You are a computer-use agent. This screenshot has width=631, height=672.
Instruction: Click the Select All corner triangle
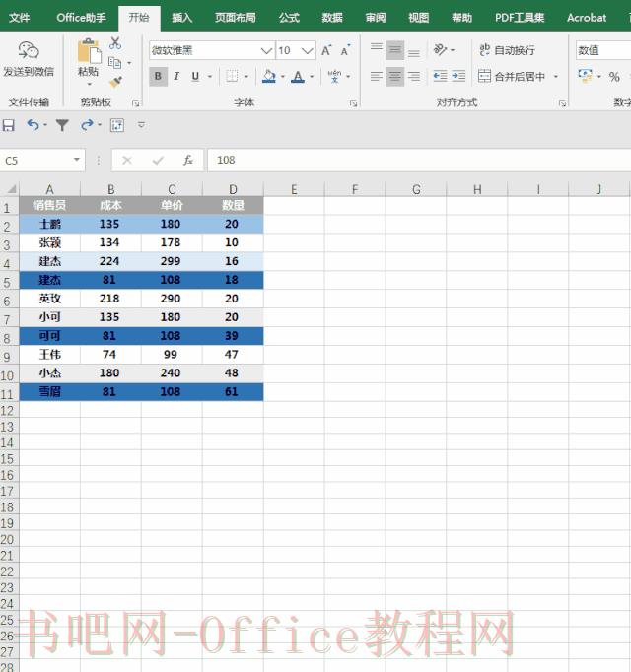click(12, 189)
